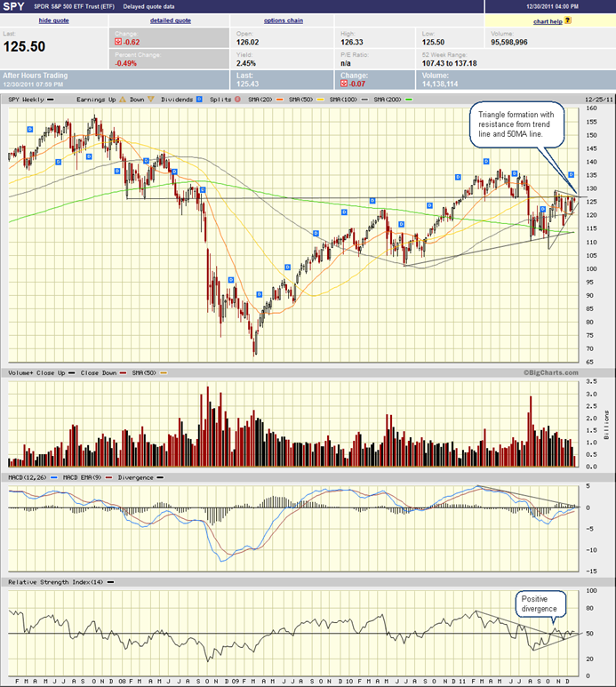Image resolution: width=616 pixels, height=687 pixels.
Task: Click the '12/25/11' chart date label
Action: [599, 100]
